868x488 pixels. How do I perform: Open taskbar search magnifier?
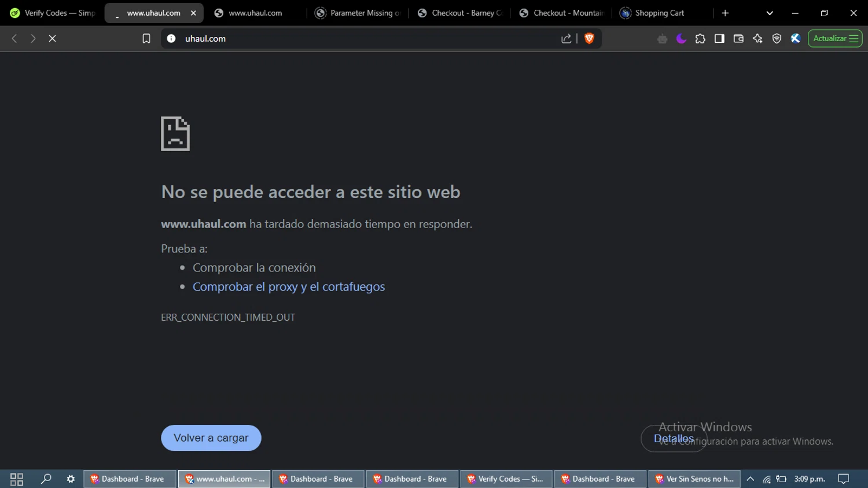coord(46,479)
